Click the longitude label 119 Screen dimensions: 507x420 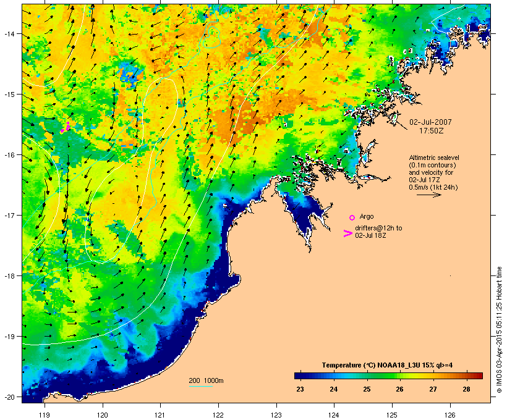coord(45,415)
